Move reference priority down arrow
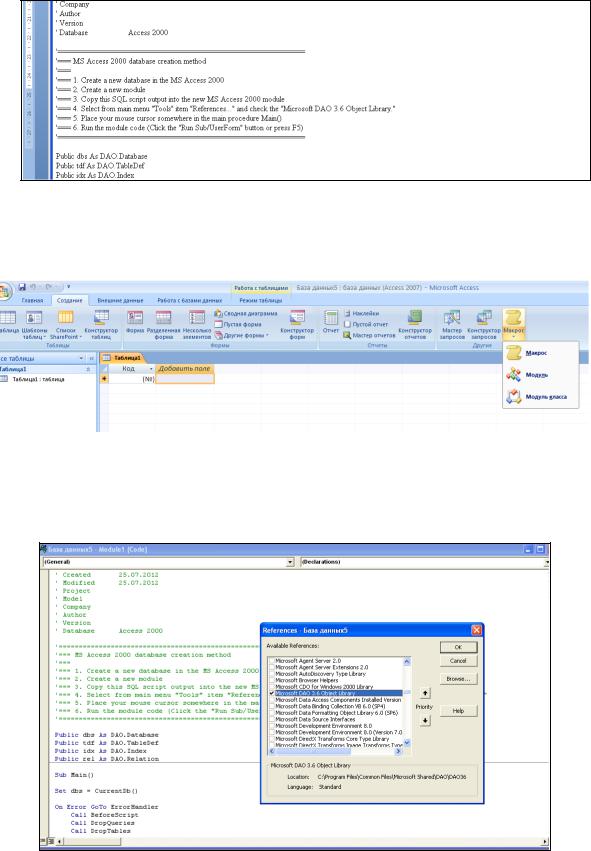The width and height of the screenshot is (591, 851). pos(425,721)
